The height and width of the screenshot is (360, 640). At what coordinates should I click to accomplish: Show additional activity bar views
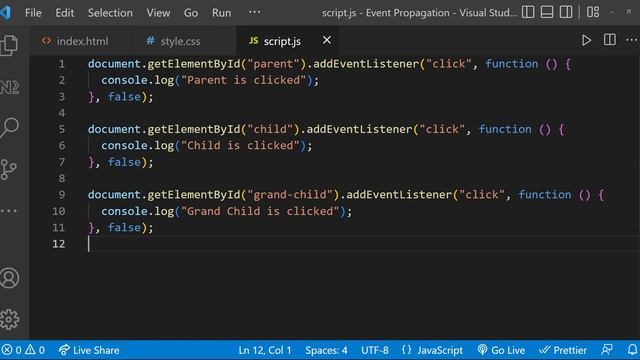[x=9, y=211]
